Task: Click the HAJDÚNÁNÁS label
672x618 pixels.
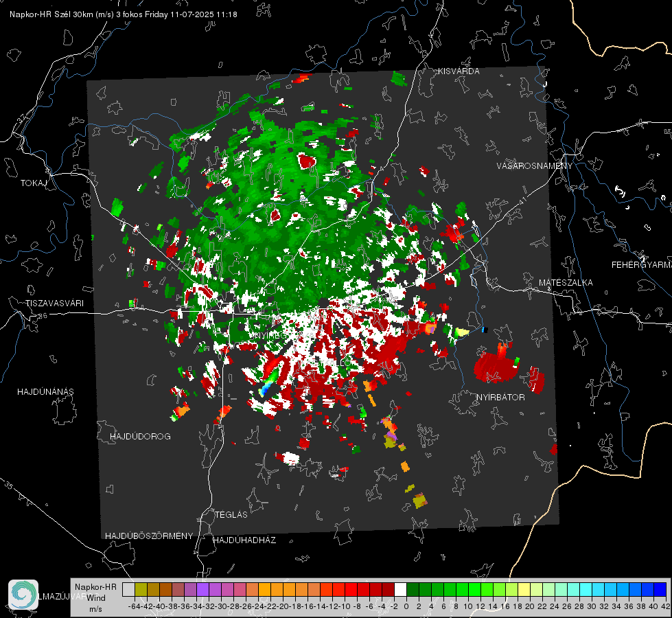Action: (45, 392)
